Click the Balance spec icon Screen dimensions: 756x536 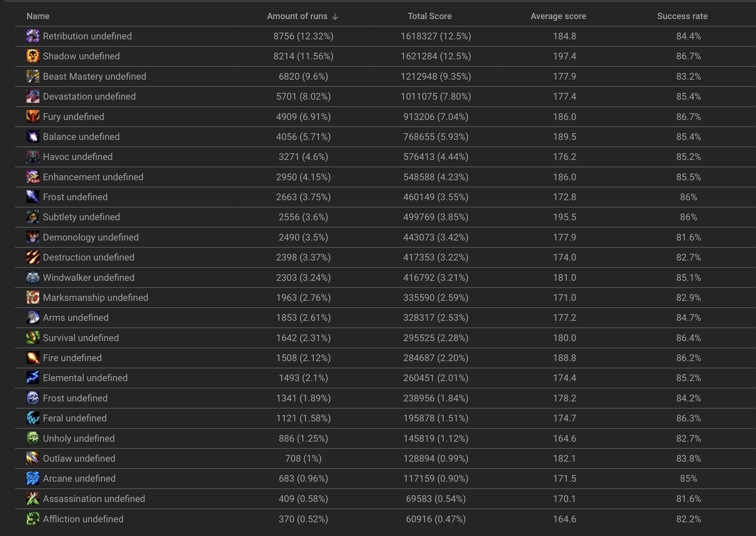coord(33,136)
